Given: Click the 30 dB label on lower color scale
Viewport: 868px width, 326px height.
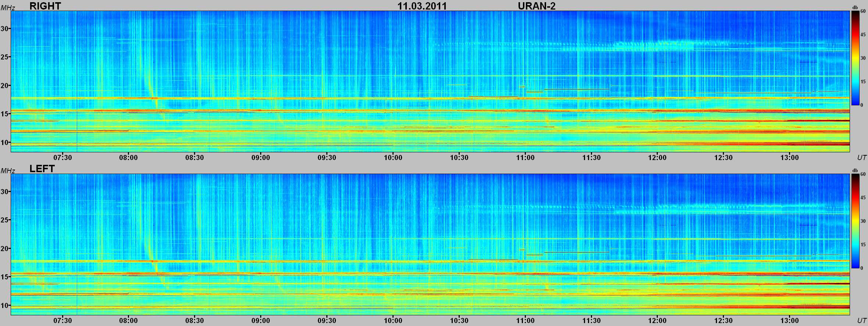Looking at the screenshot, I should point(863,221).
